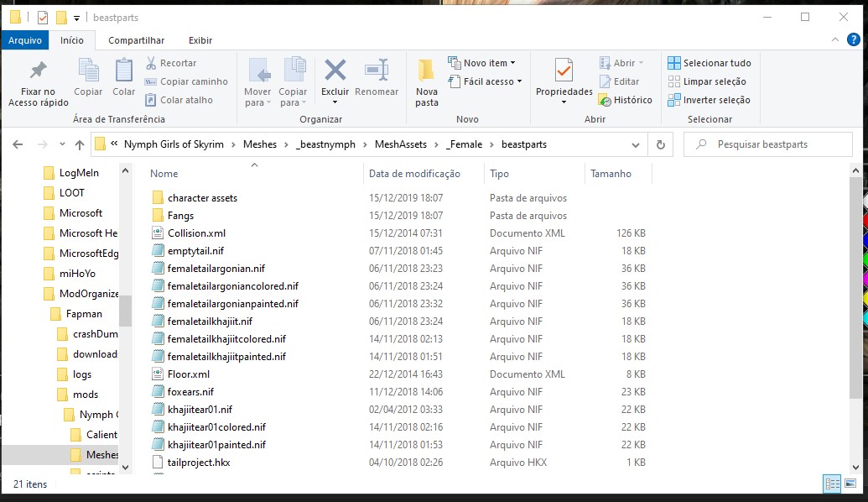The image size is (868, 502).
Task: Navigate to Meshes in the breadcrumb
Action: pos(260,144)
